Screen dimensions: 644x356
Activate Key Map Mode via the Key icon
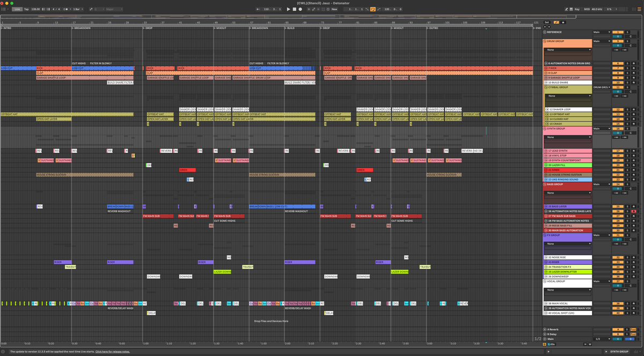point(577,9)
